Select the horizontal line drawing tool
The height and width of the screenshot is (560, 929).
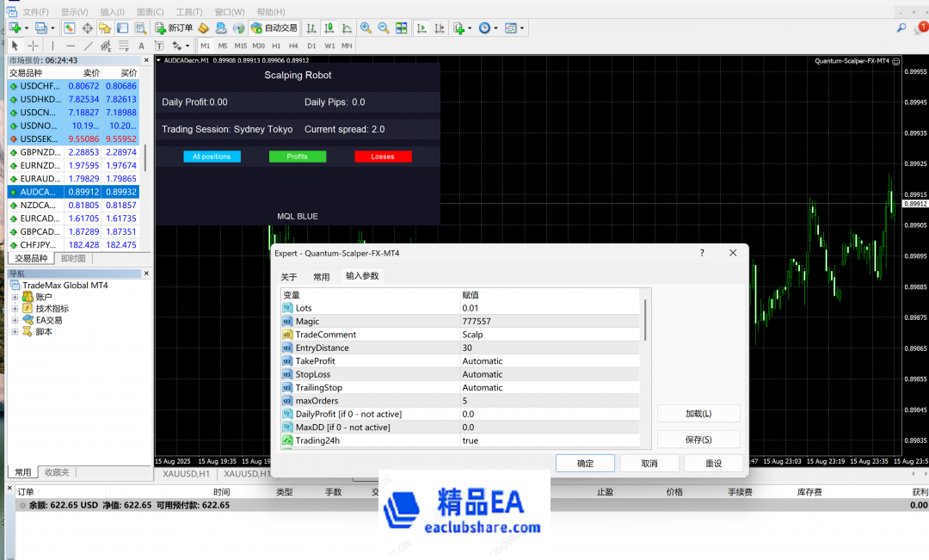(x=71, y=46)
